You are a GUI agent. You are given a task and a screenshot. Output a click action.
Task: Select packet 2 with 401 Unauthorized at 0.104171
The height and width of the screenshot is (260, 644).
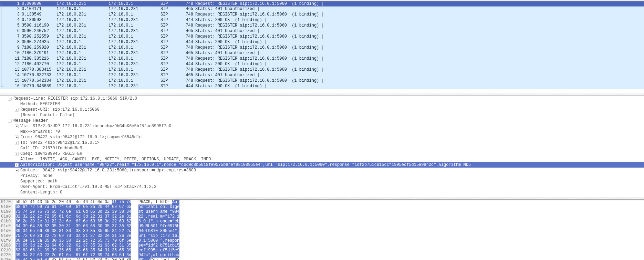click(322, 9)
